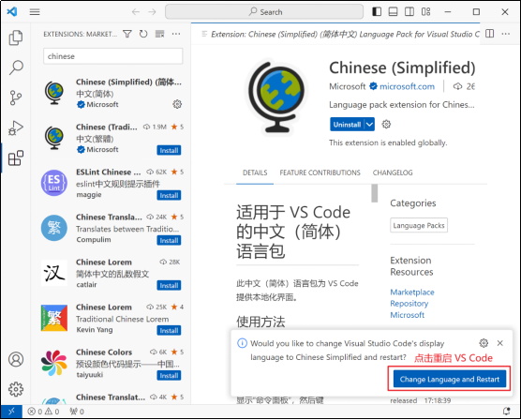Open Views and More Actions ellipsis in Extensions
This screenshot has width=521, height=420.
(176, 34)
